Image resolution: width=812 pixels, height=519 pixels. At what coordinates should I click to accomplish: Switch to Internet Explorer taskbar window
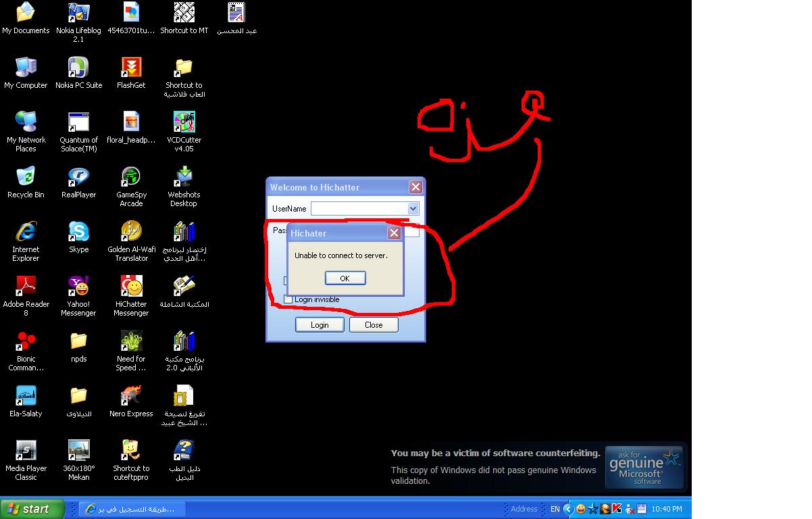tap(128, 509)
